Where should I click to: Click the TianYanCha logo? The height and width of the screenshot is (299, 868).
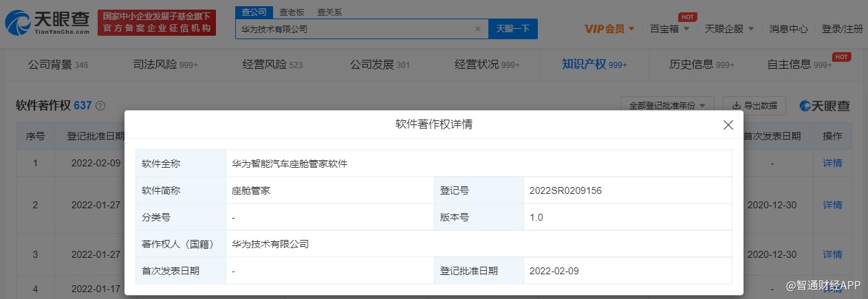[x=47, y=23]
